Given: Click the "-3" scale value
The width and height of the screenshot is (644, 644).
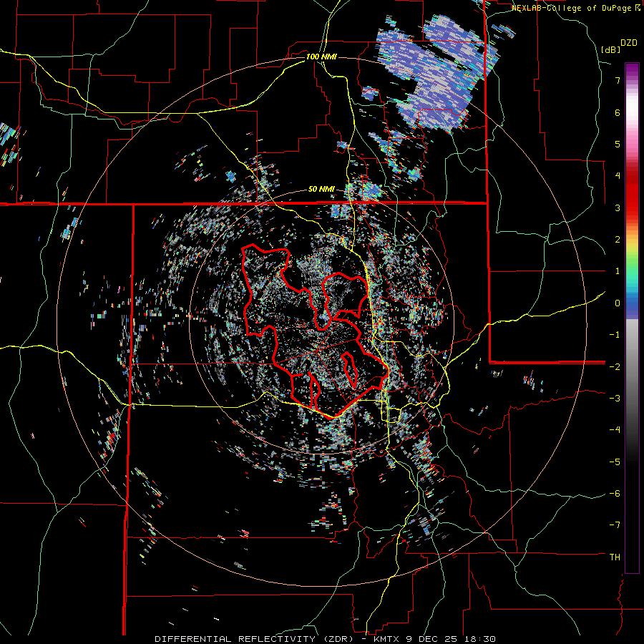Looking at the screenshot, I should pyautogui.click(x=615, y=399).
